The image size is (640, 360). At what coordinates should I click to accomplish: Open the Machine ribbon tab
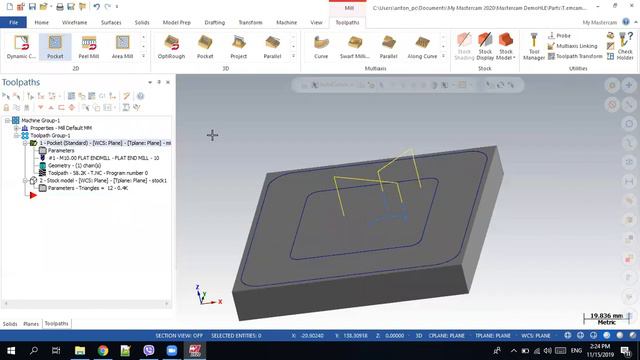[x=287, y=22]
